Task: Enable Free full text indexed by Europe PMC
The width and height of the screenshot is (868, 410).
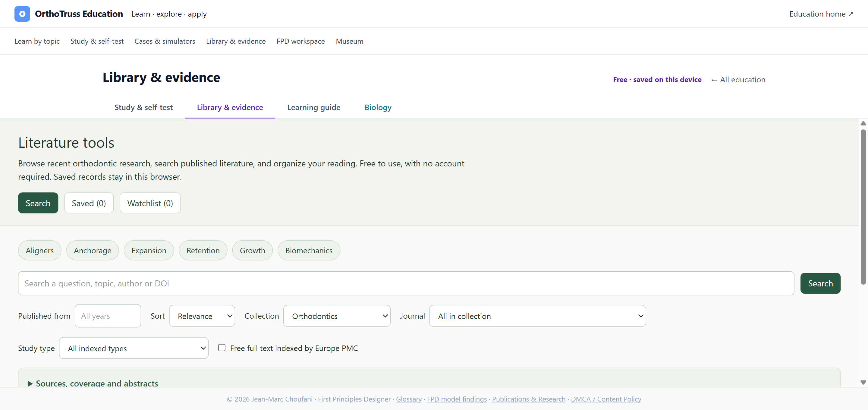Action: coord(222,348)
